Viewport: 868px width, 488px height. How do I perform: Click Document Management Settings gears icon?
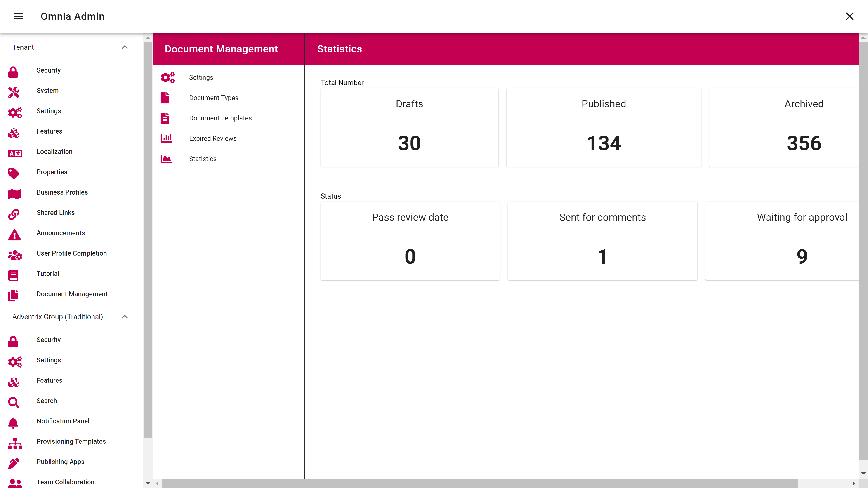(167, 77)
